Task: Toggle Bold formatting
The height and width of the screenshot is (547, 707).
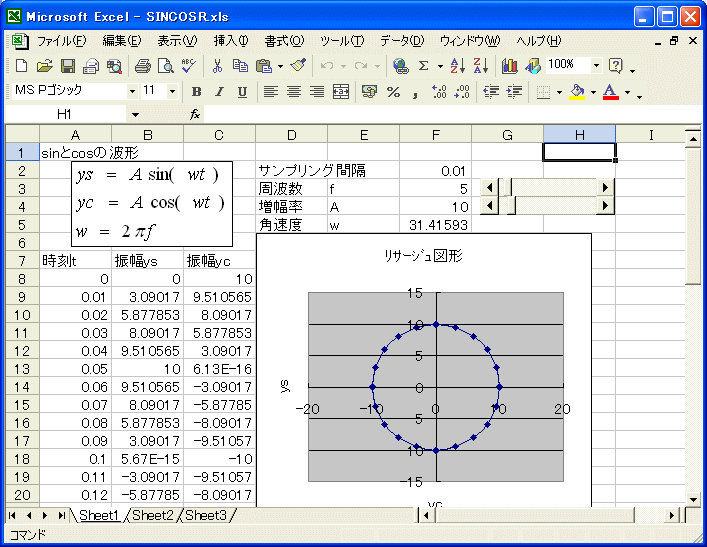Action: coord(196,92)
